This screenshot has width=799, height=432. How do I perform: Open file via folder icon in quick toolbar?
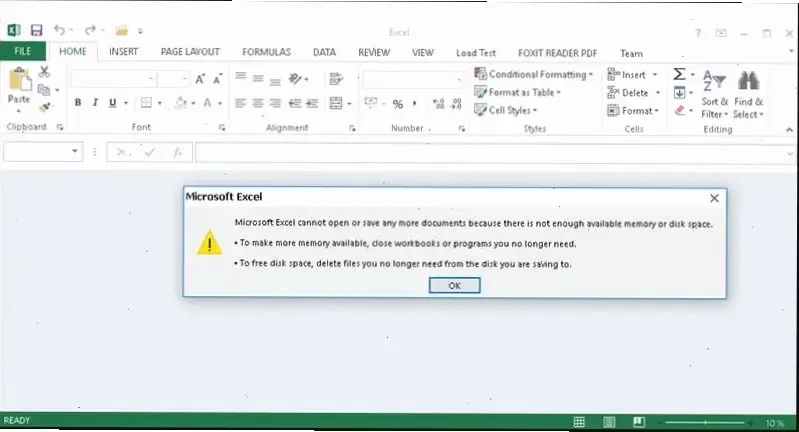(x=121, y=31)
